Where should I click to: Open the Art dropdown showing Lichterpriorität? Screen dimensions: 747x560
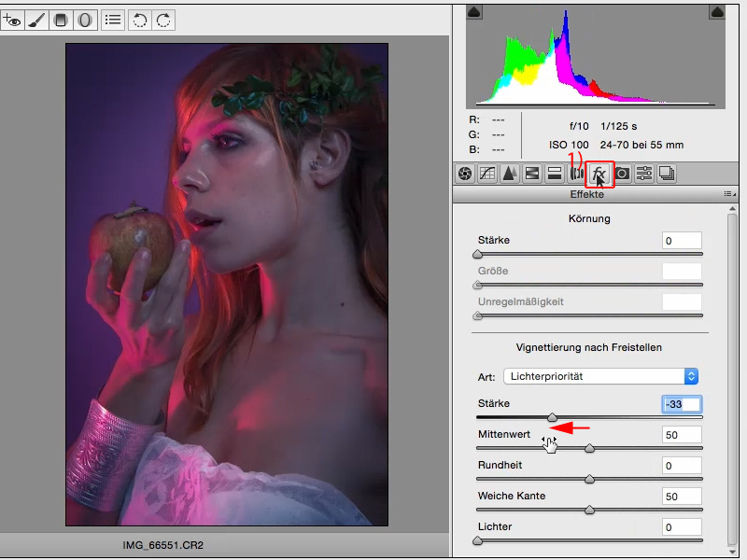[x=600, y=376]
